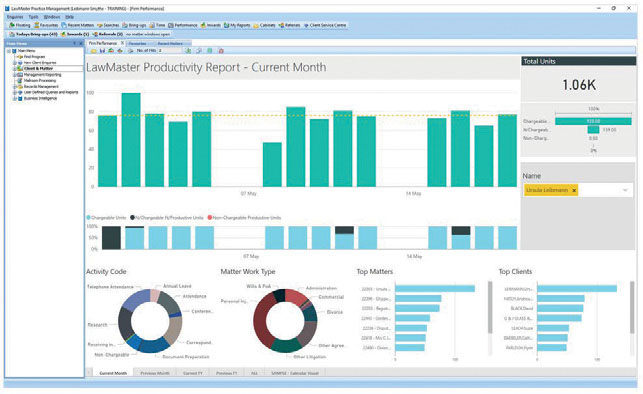Click the save disk icon in report toolbar
This screenshot has height=394, width=643.
point(103,51)
